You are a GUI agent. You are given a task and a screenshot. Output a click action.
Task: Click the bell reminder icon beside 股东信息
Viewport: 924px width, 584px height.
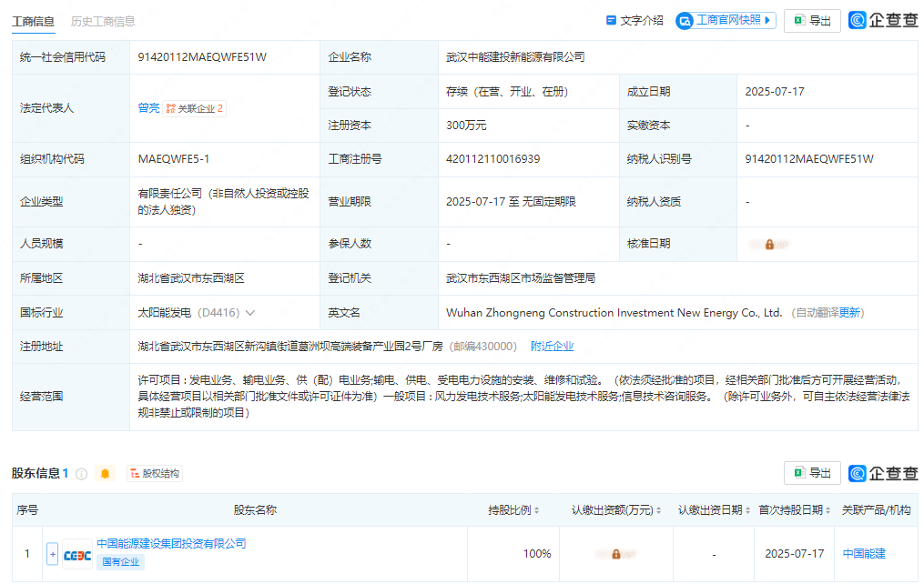click(105, 472)
